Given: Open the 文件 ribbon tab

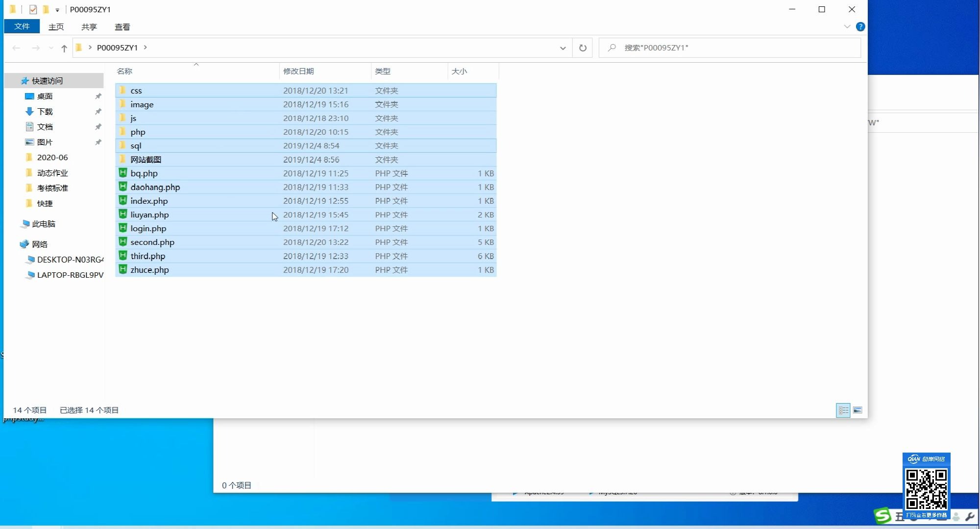Looking at the screenshot, I should [x=22, y=26].
